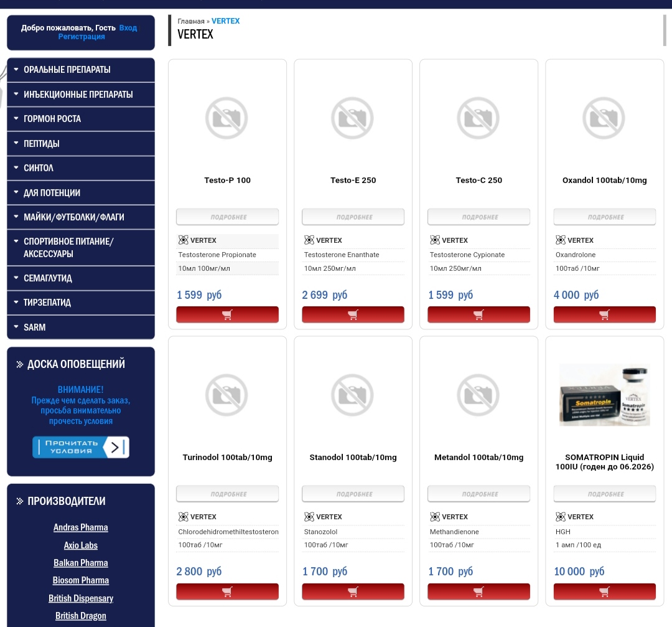Open Biosom Pharma manufacturer link
The width and height of the screenshot is (672, 627).
80,581
